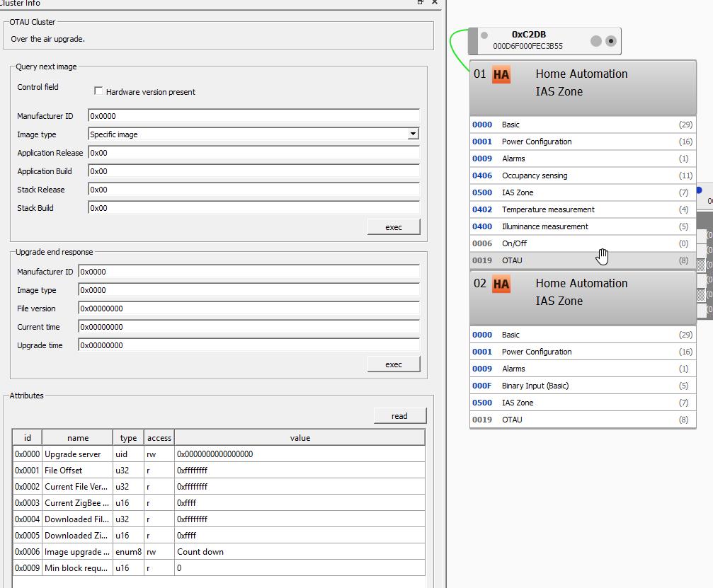This screenshot has height=588, width=713.
Task: Click the Upgrade time field
Action: [x=249, y=345]
